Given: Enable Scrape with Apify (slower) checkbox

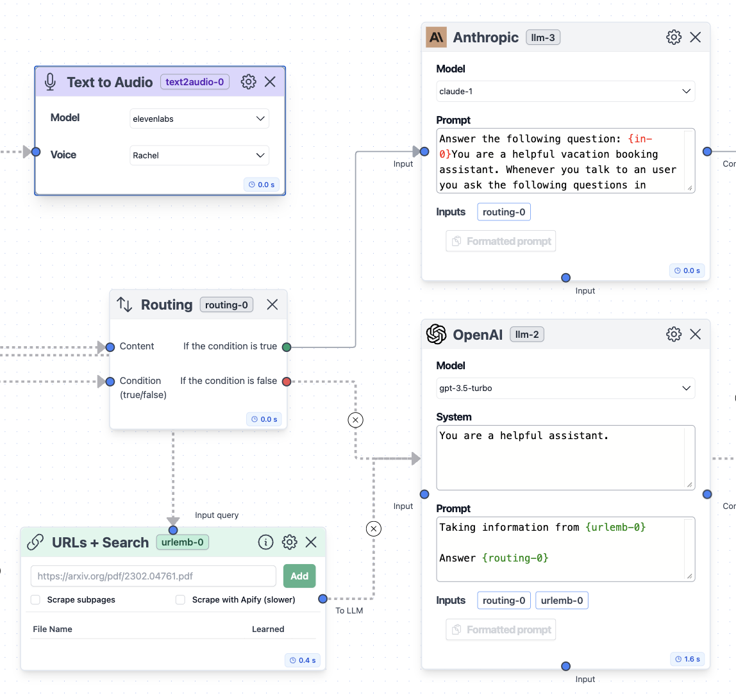Looking at the screenshot, I should 180,599.
